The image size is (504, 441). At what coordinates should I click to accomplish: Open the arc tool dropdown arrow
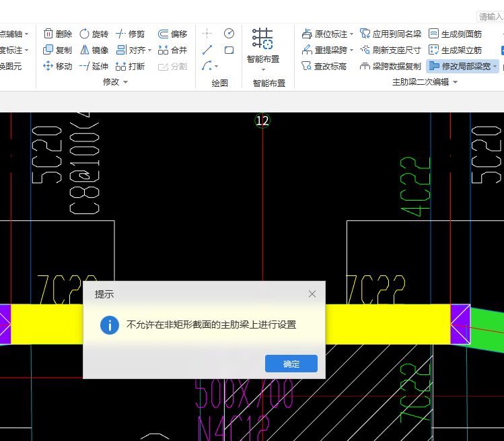[x=216, y=66]
